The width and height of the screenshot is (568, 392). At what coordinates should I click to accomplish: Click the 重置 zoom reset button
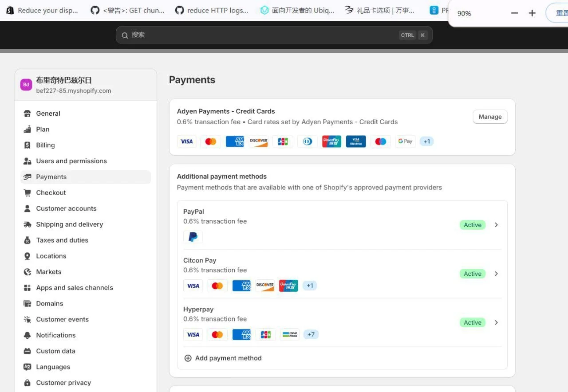tap(557, 13)
